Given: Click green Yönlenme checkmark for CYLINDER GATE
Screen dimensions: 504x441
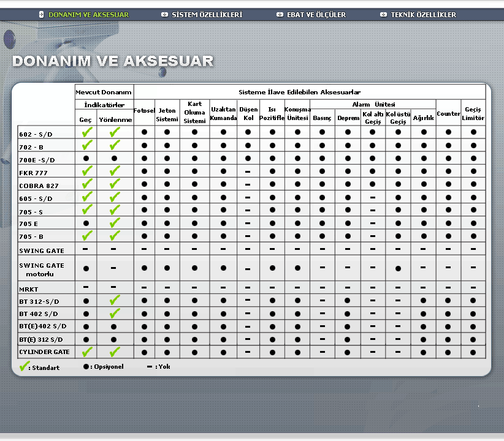Looking at the screenshot, I should pyautogui.click(x=115, y=352).
